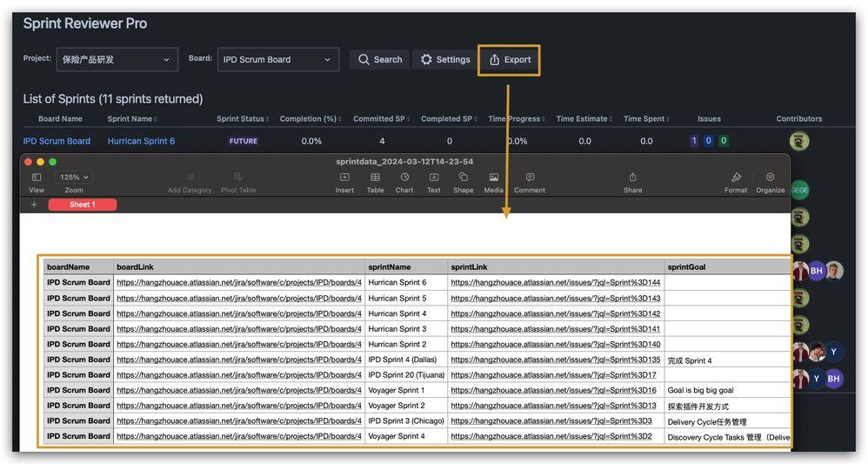The width and height of the screenshot is (868, 464).
Task: Select cell IPD Sprint 4 (Dallas)
Action: 406,360
